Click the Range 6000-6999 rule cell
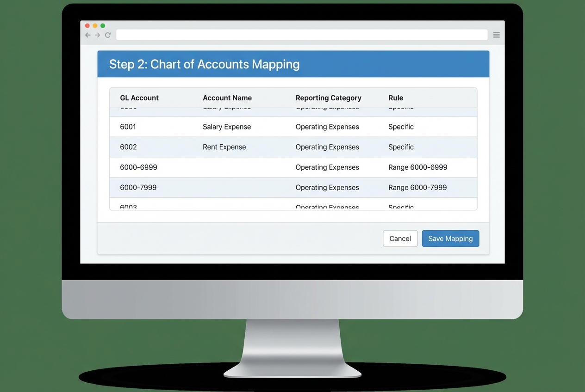The width and height of the screenshot is (585, 392). coord(417,167)
